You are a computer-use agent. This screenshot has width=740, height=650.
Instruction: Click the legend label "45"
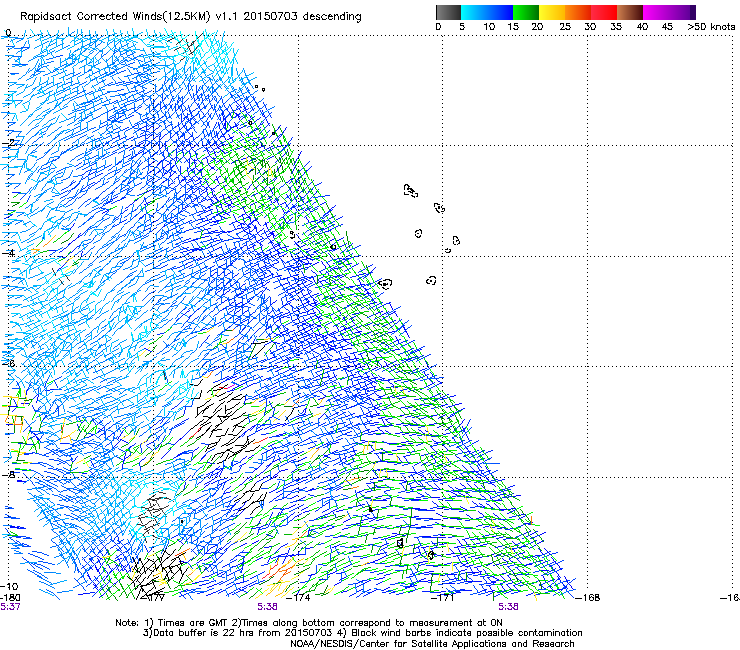[x=667, y=27]
